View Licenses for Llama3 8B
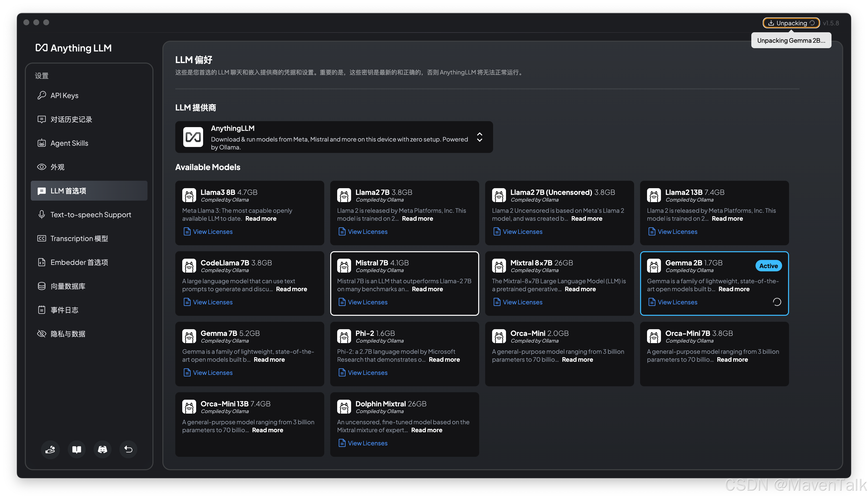 pyautogui.click(x=208, y=232)
